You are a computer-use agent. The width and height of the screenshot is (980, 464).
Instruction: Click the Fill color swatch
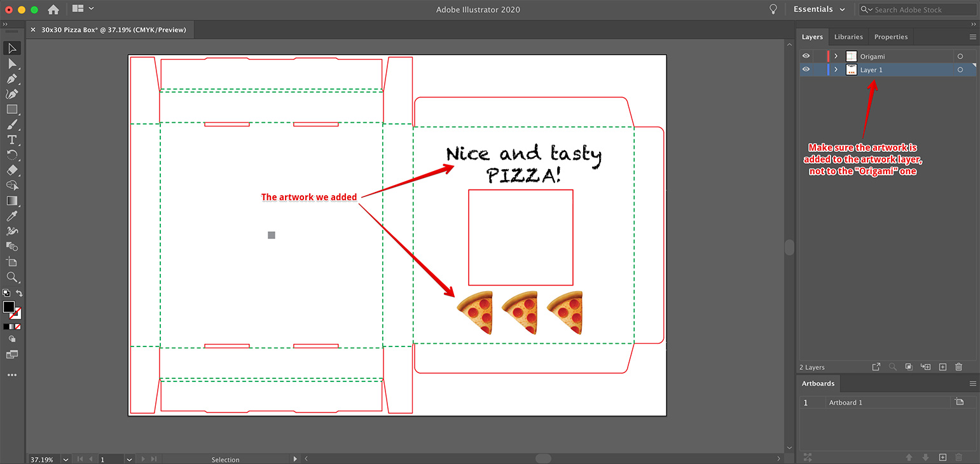9,307
